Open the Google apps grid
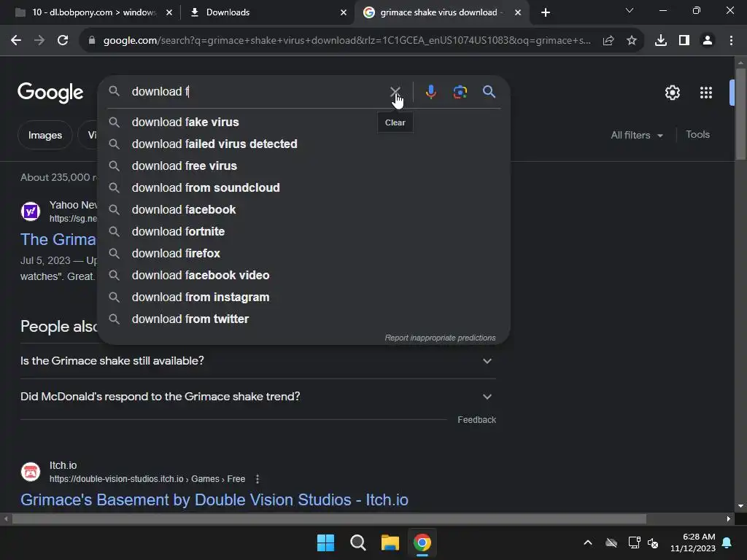This screenshot has height=560, width=747. 706,93
